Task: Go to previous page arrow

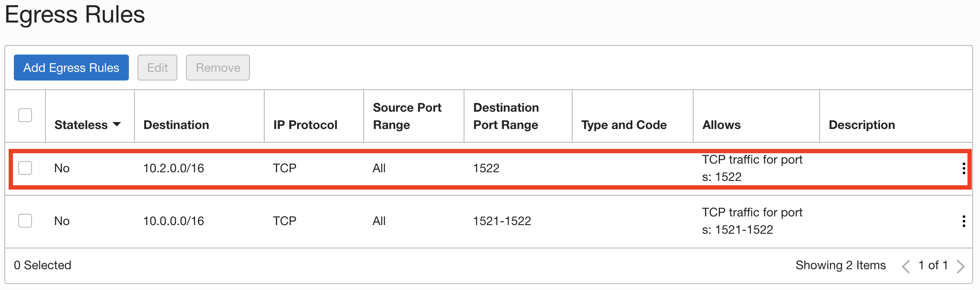Action: (906, 266)
